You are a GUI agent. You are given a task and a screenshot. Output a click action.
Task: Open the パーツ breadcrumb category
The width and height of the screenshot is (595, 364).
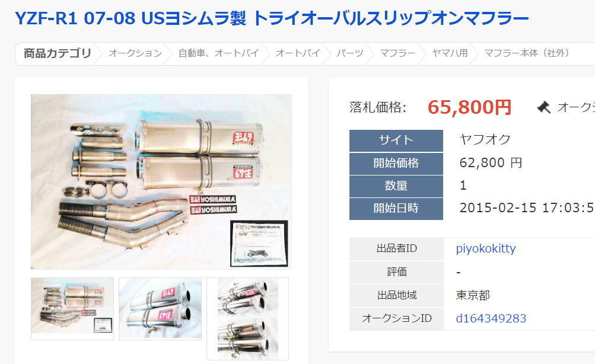350,53
